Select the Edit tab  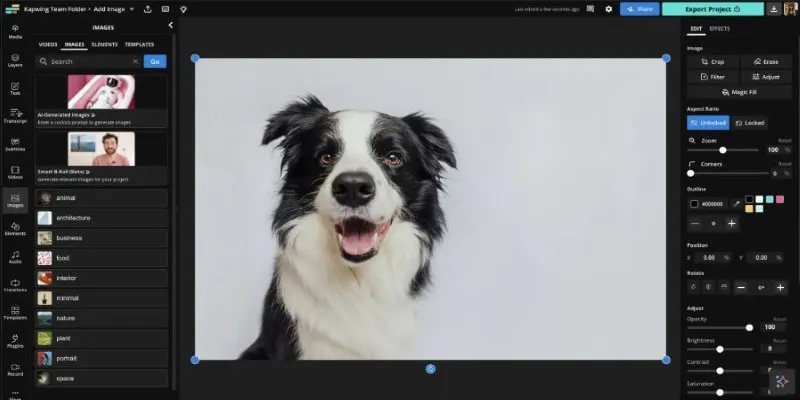696,29
